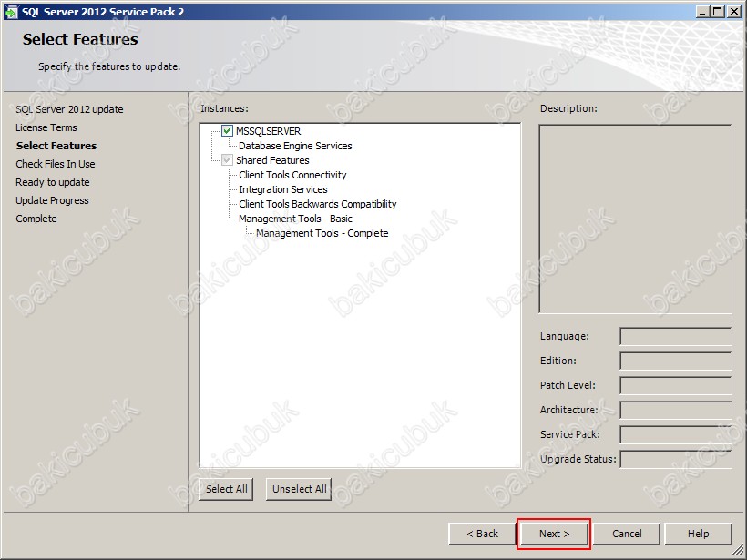Select the Shared Features label
The image size is (747, 560).
(272, 160)
